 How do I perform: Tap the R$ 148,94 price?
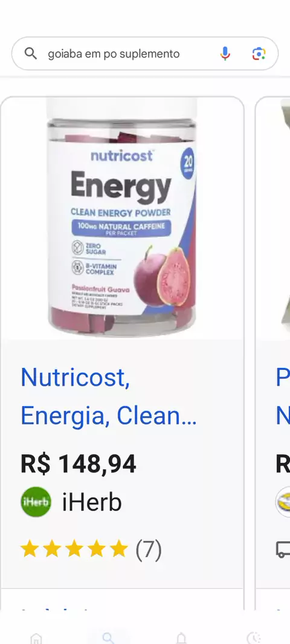[79, 464]
